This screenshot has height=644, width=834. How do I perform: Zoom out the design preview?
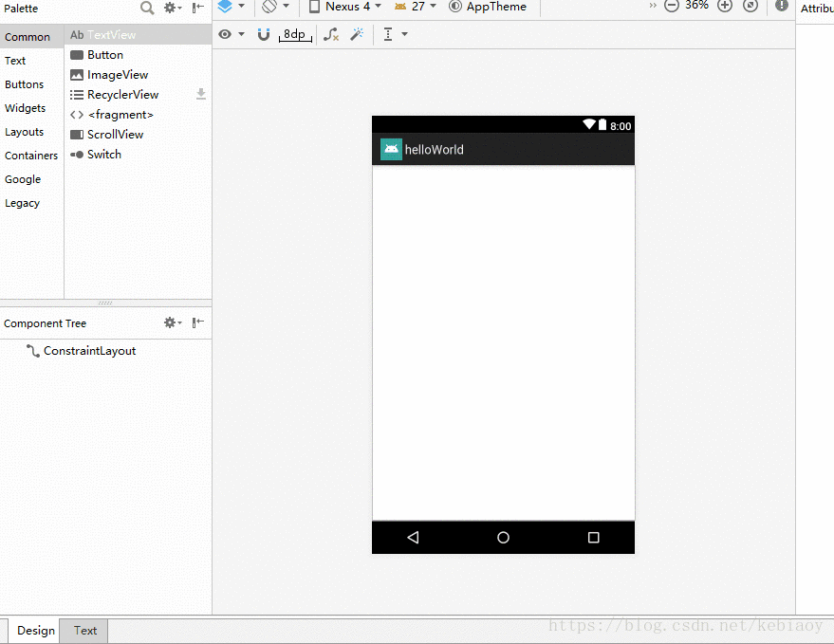coord(672,6)
